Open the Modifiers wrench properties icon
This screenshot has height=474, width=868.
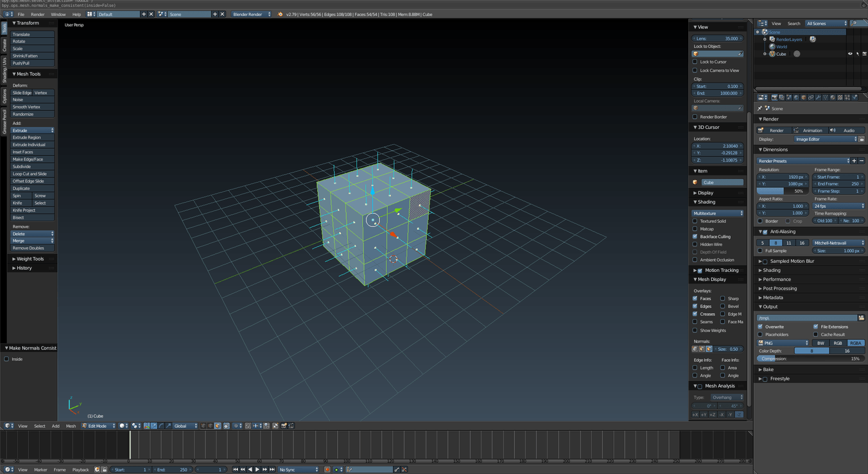818,97
